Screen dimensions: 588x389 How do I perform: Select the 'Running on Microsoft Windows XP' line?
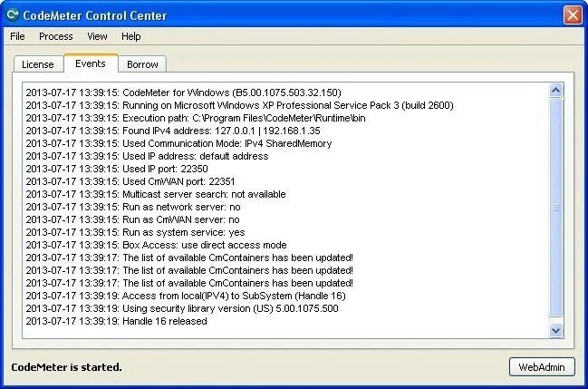[x=239, y=105]
